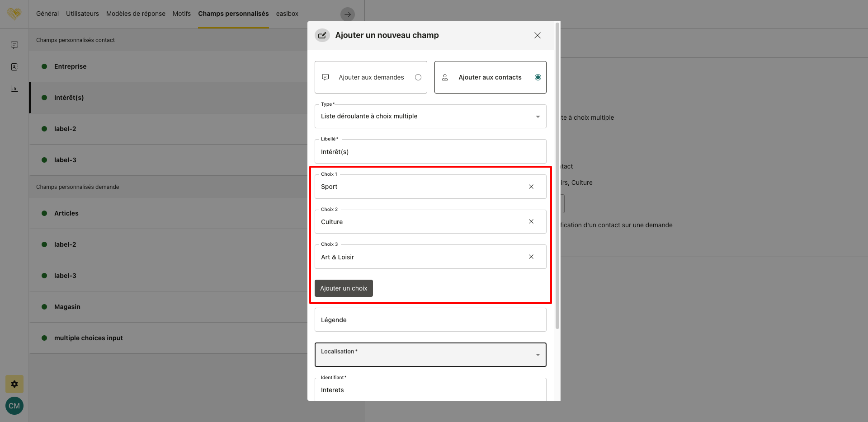Select the Ajouter aux demandes radio option
Viewport: 868px width, 422px height.
coord(418,77)
